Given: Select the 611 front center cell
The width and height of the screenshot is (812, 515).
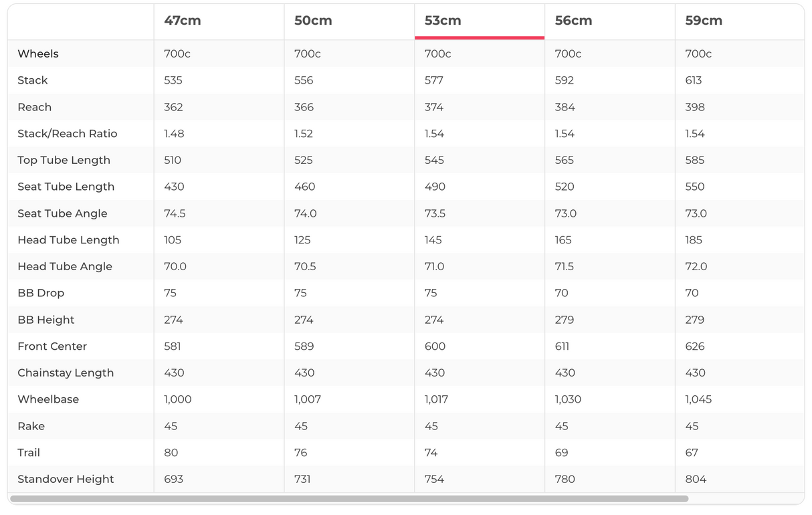Looking at the screenshot, I should coord(562,346).
